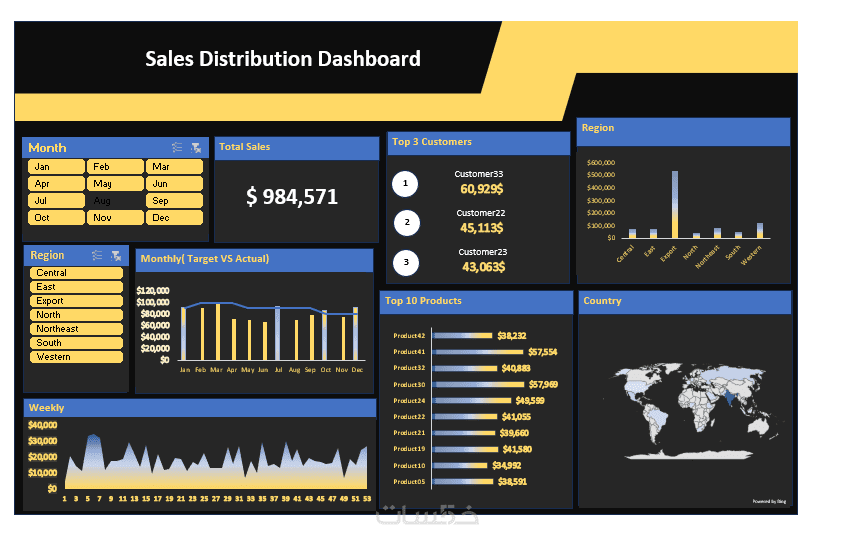Select Jul in Month slicer

click(x=56, y=201)
